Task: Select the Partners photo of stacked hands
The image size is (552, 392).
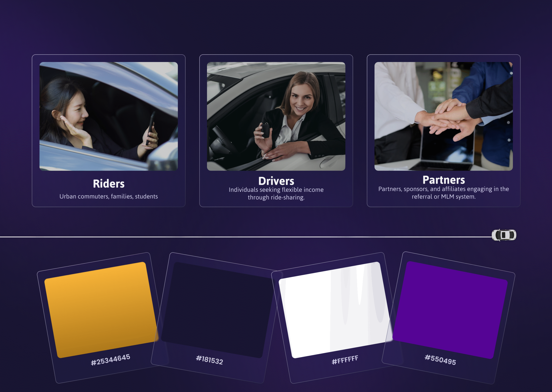Action: pyautogui.click(x=443, y=116)
